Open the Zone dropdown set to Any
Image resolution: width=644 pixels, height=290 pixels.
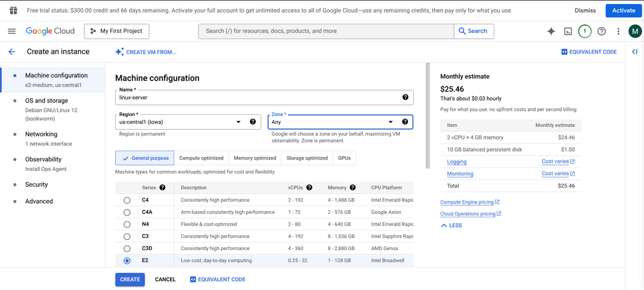[x=340, y=122]
